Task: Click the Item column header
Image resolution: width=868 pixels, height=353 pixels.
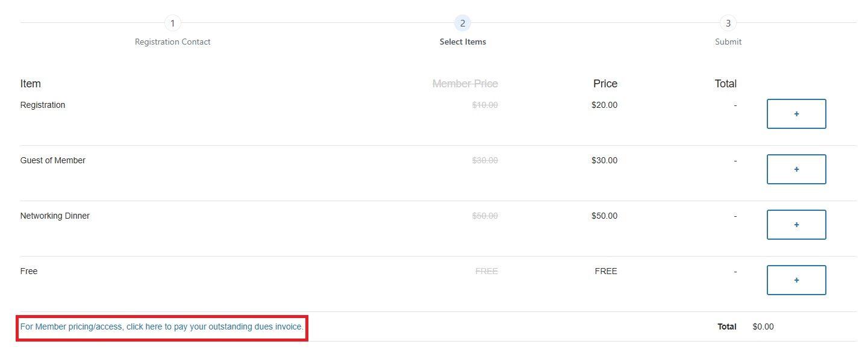Action: point(31,84)
